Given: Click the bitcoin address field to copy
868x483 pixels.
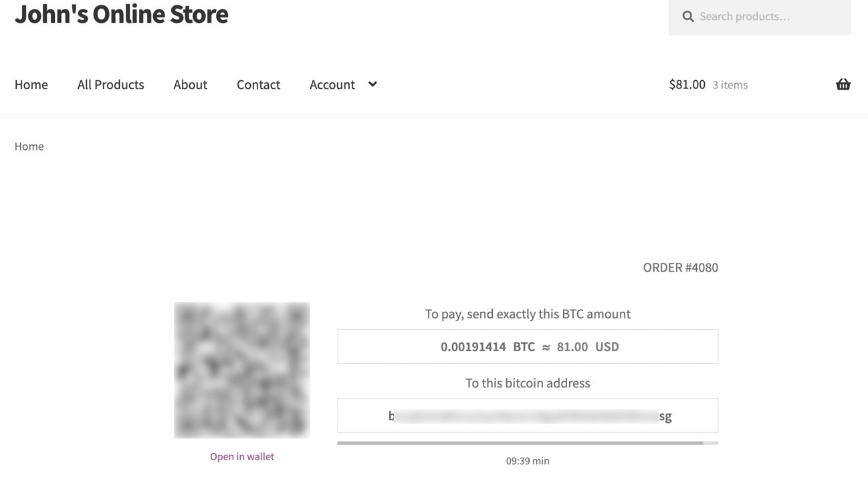Looking at the screenshot, I should [x=528, y=415].
